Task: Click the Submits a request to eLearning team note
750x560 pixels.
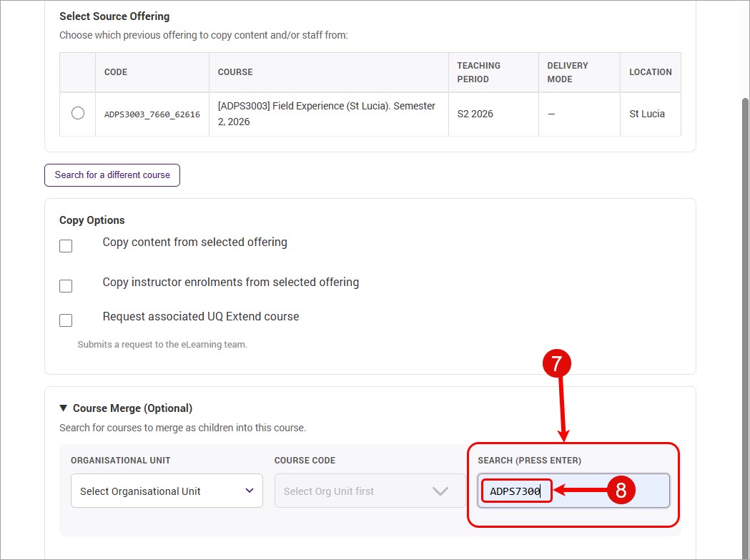Action: [x=162, y=345]
